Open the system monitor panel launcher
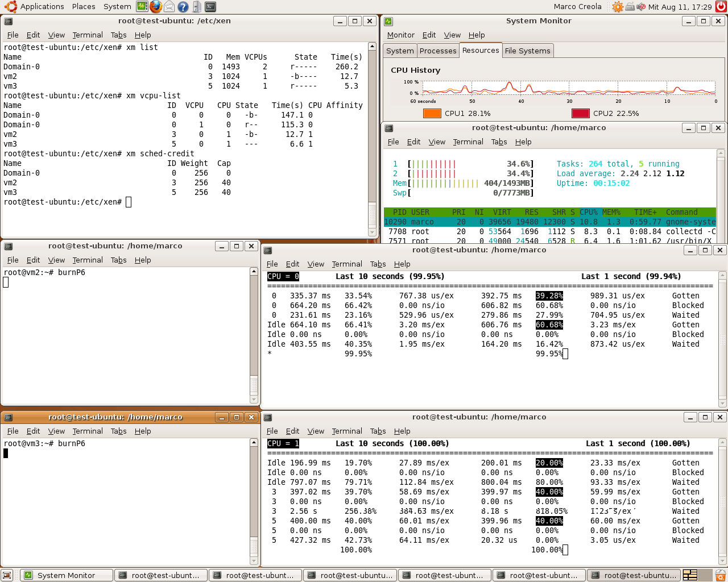The width and height of the screenshot is (728, 582). coord(142,7)
